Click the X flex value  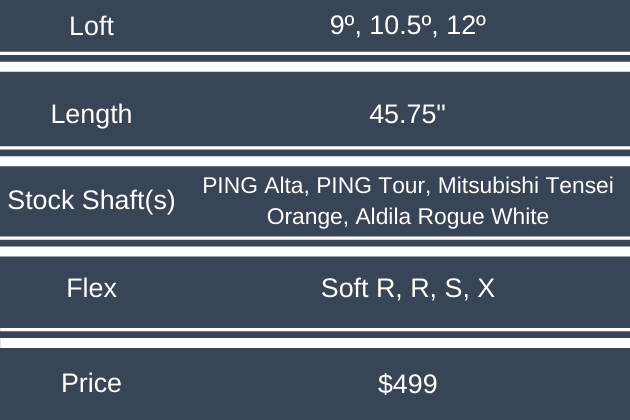(485, 289)
